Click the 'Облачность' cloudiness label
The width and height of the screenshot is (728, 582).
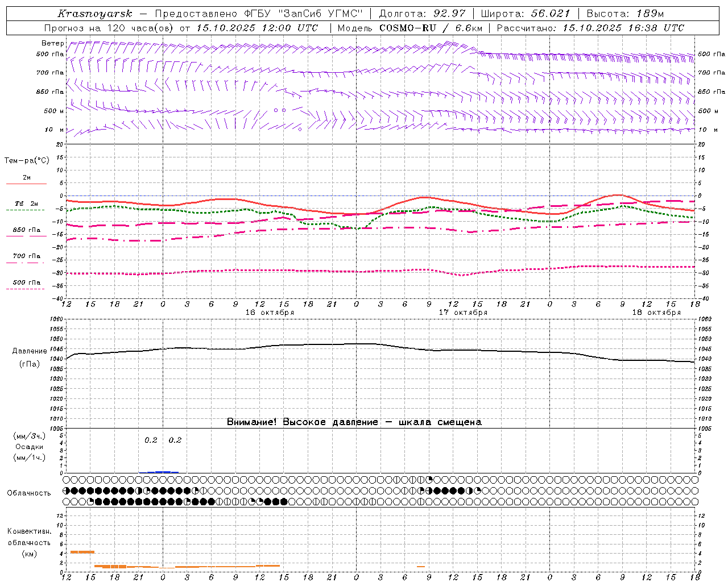[29, 493]
